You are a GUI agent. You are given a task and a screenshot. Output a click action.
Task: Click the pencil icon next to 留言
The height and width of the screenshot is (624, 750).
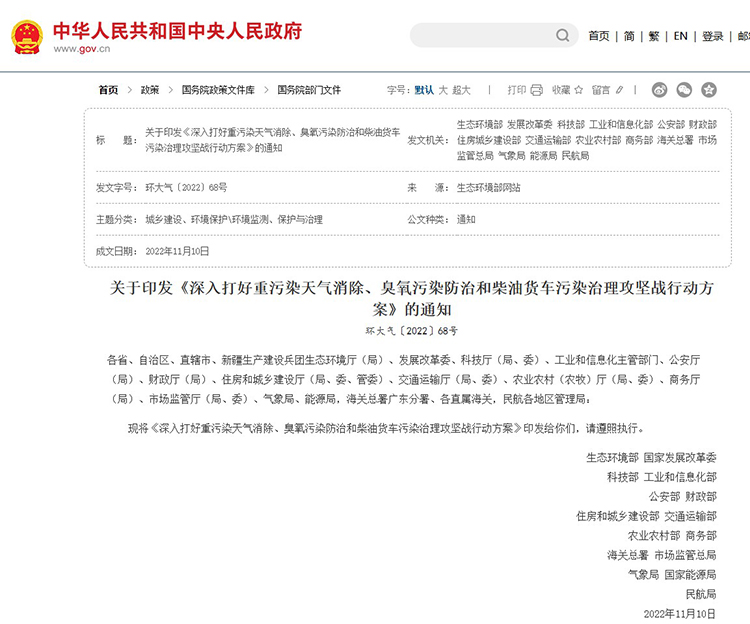[619, 90]
